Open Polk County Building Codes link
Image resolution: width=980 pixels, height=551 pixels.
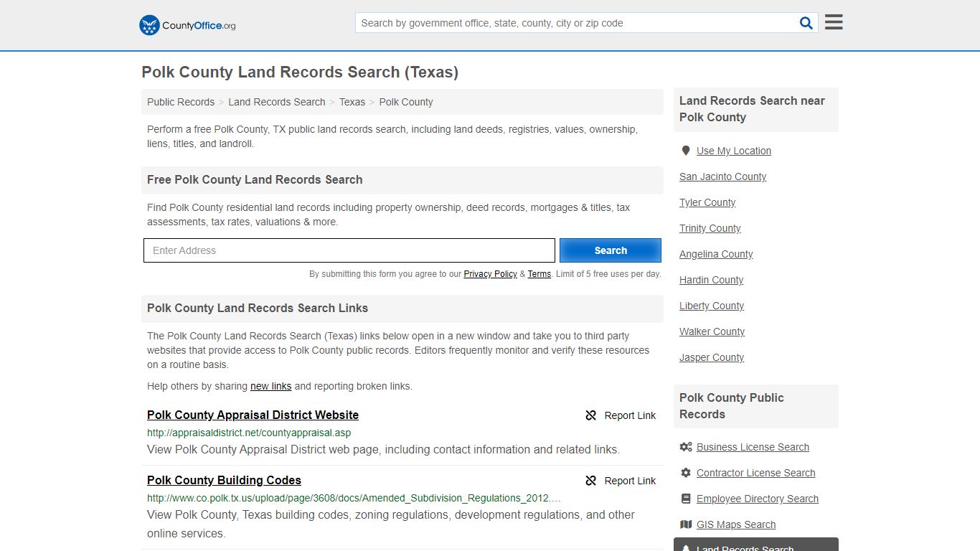[x=224, y=480]
